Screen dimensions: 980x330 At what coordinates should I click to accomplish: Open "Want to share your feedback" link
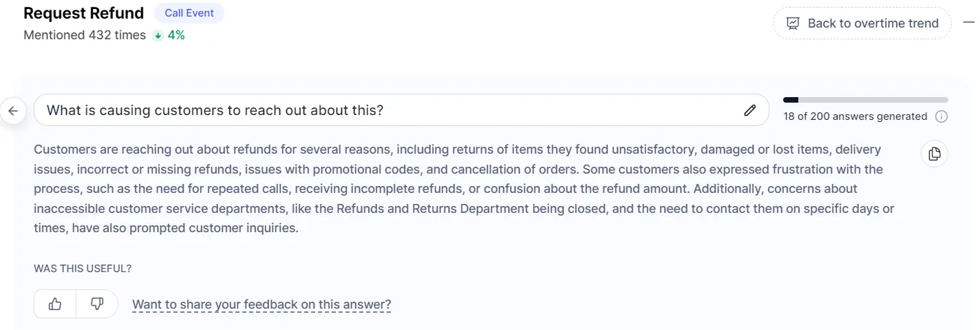(262, 305)
